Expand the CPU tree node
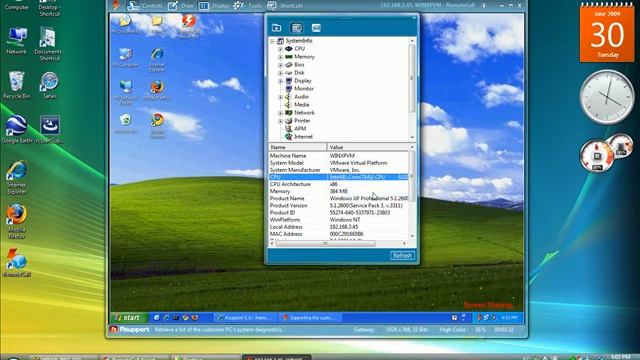The image size is (640, 360). tap(280, 49)
